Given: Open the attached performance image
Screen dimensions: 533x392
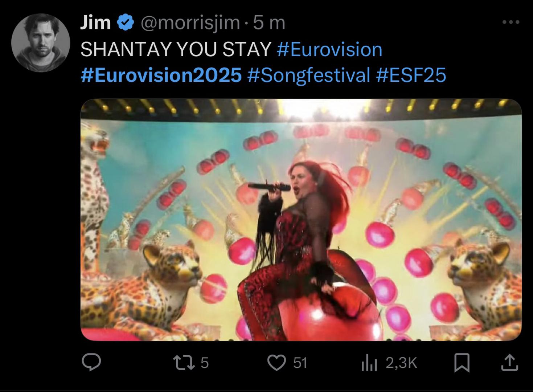Looking at the screenshot, I should point(301,220).
